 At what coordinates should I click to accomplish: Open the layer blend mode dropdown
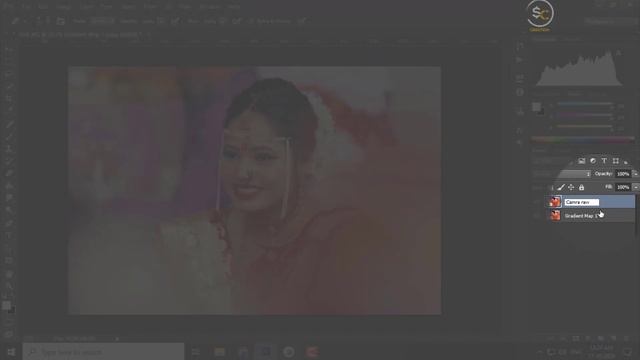562,174
